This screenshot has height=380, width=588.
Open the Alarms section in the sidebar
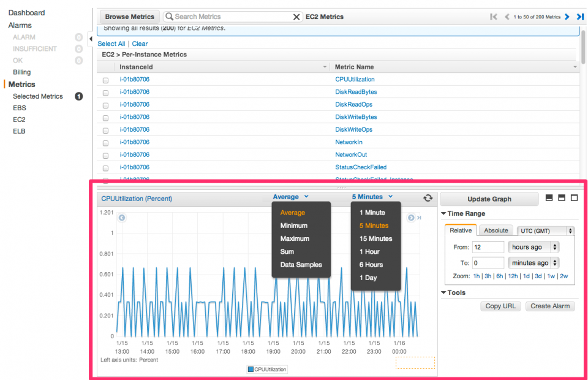(x=21, y=25)
